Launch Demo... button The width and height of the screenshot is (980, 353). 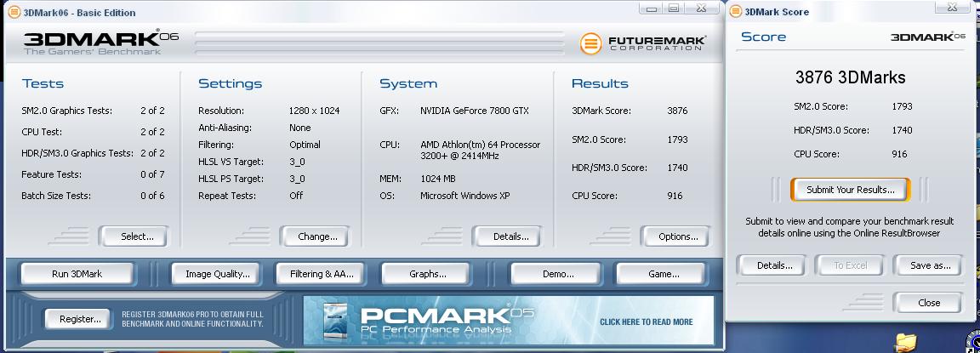click(x=558, y=274)
